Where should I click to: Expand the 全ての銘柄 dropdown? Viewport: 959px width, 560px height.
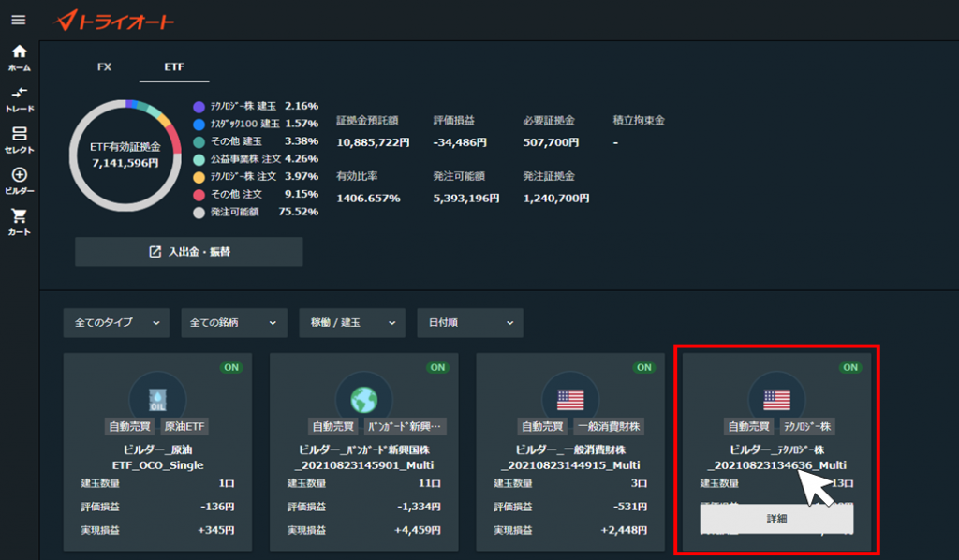coord(234,323)
